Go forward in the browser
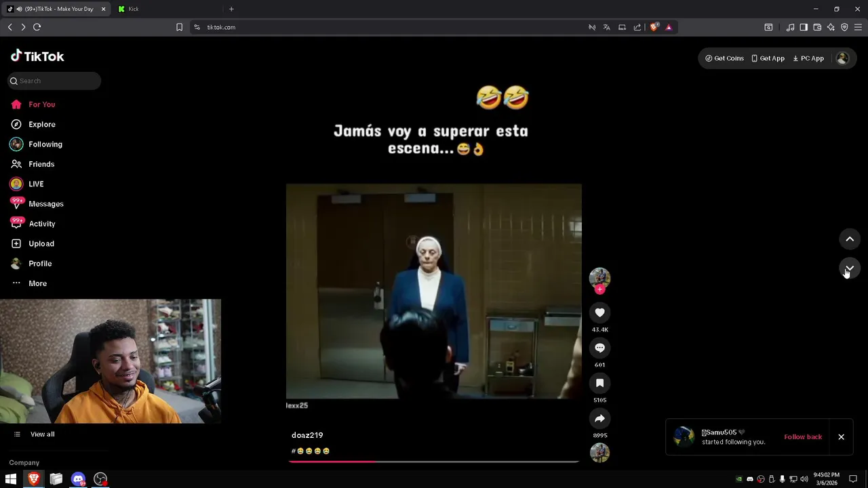This screenshot has height=488, width=868. pyautogui.click(x=23, y=27)
